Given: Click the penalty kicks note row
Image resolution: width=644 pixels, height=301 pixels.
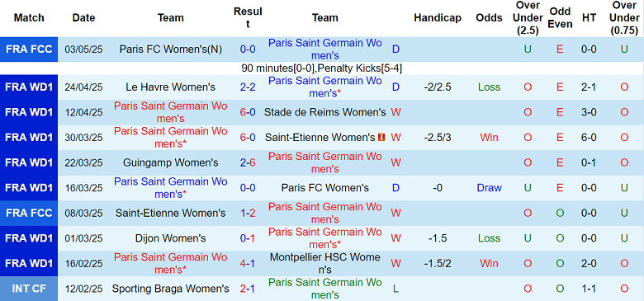Looking at the screenshot, I should (322, 68).
